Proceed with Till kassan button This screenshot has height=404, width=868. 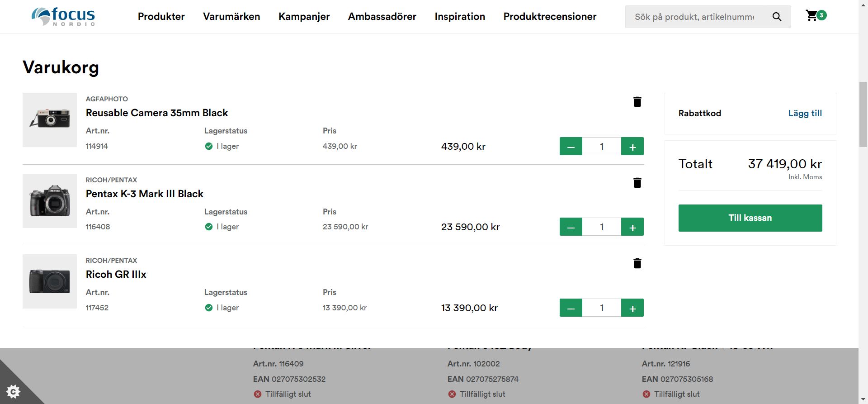tap(750, 218)
